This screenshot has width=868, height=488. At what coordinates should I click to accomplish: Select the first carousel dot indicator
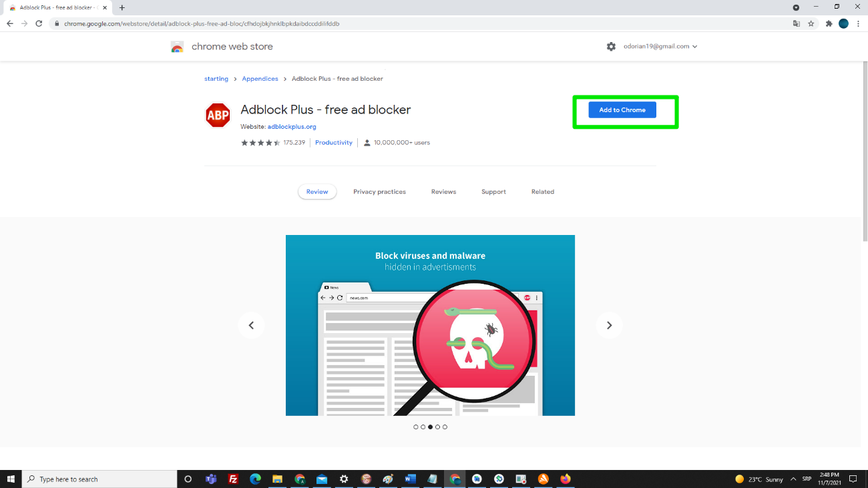tap(415, 427)
